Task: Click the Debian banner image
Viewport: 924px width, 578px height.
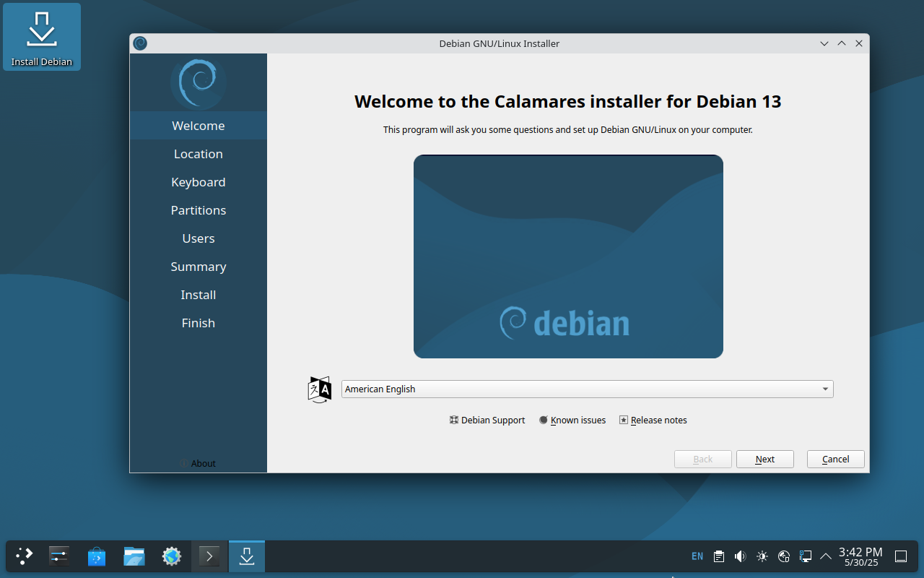Action: [568, 256]
